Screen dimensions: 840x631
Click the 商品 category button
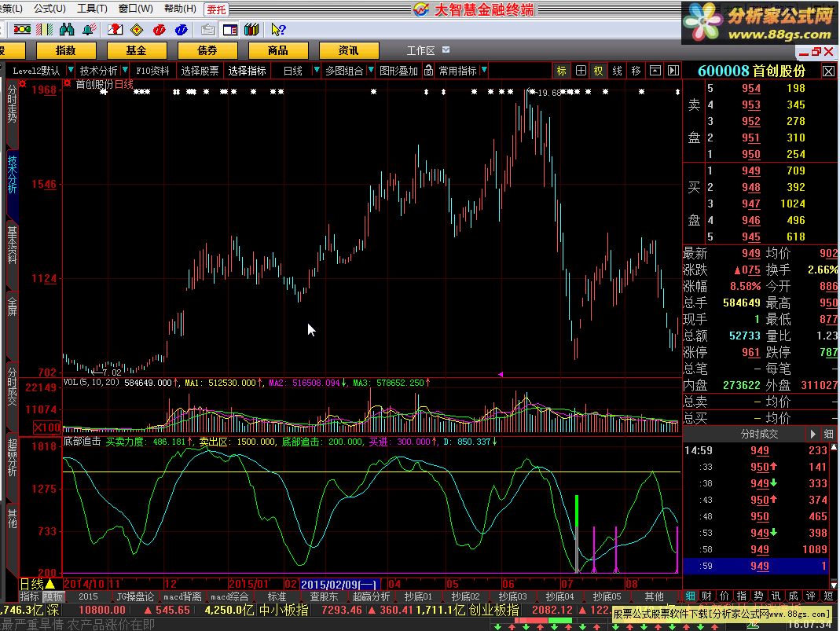coord(278,50)
